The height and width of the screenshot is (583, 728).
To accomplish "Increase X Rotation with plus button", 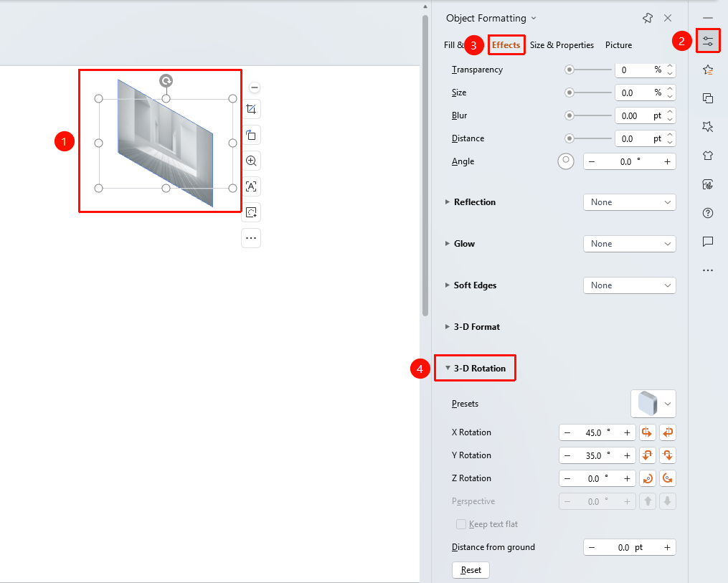I will [628, 432].
